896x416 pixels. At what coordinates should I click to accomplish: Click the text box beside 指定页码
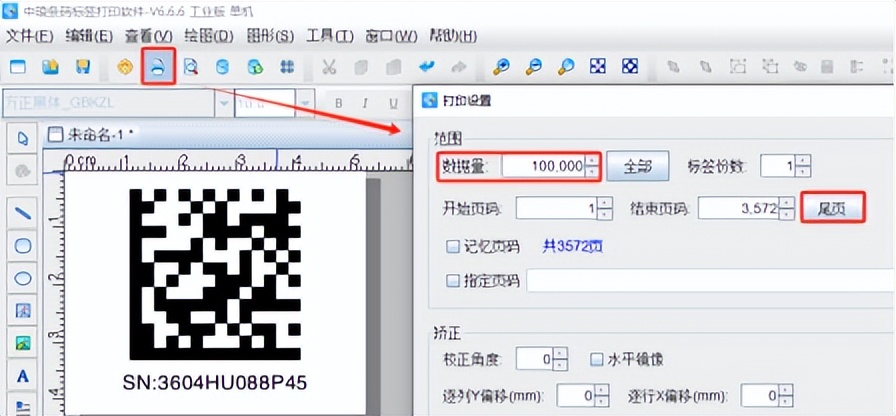coord(711,281)
